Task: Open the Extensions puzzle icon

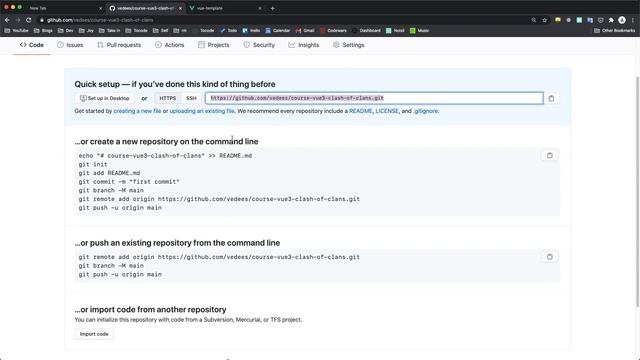Action: click(611, 20)
